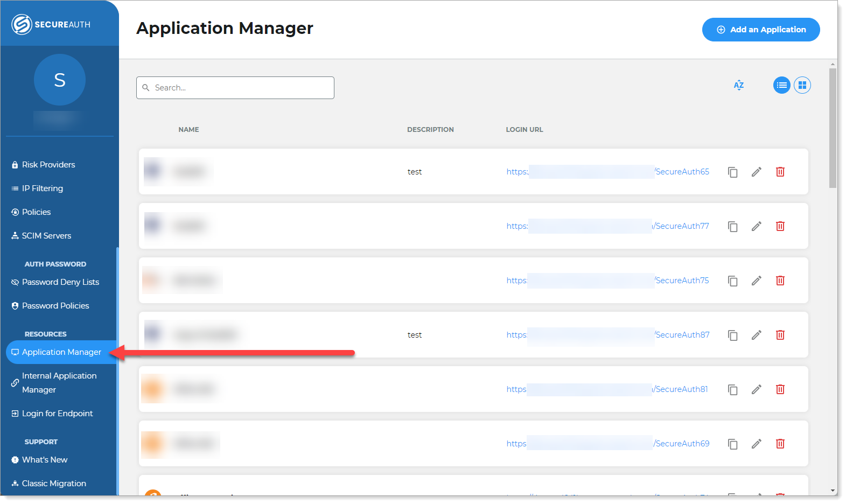Open Risk Providers in sidebar

[x=44, y=165]
